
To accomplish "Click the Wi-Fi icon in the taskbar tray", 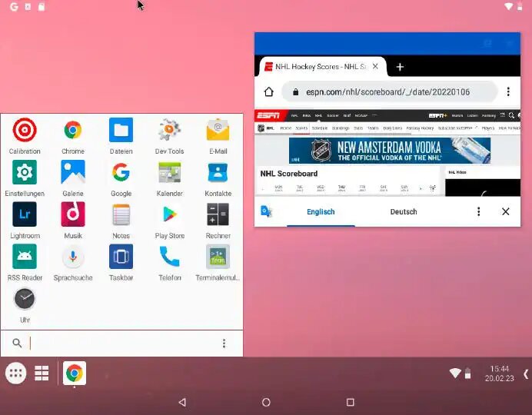I will [455, 373].
